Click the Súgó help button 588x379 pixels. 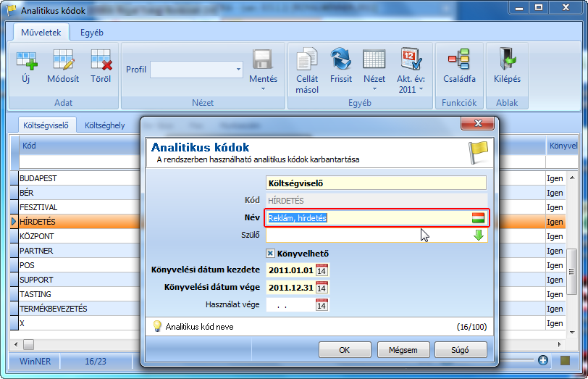[x=460, y=350]
